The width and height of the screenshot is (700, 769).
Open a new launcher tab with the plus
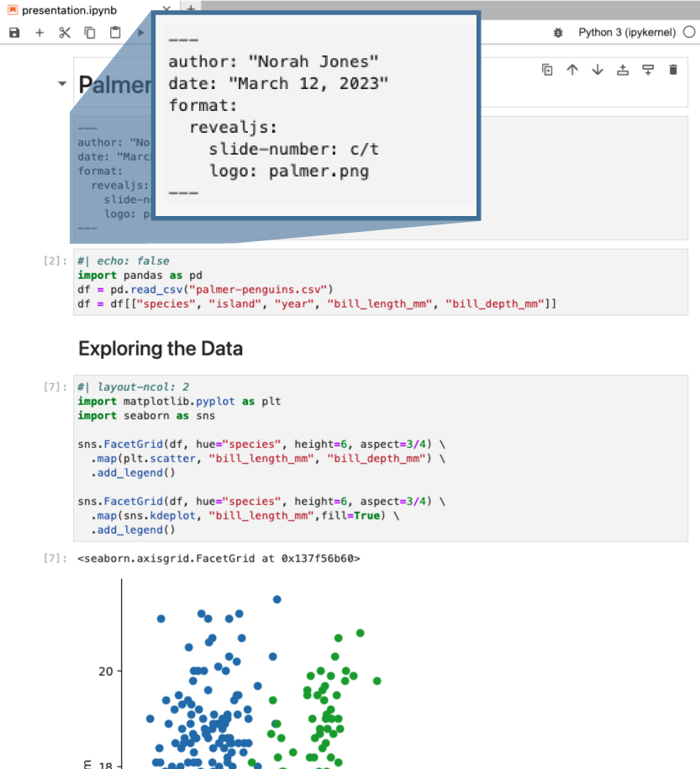point(191,7)
